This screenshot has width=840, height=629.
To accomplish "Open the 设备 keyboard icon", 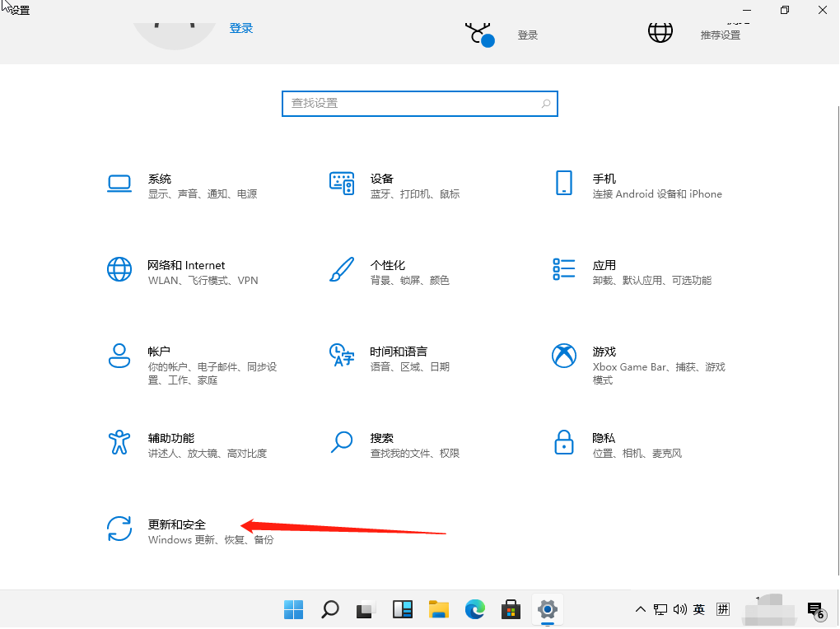I will click(x=342, y=183).
